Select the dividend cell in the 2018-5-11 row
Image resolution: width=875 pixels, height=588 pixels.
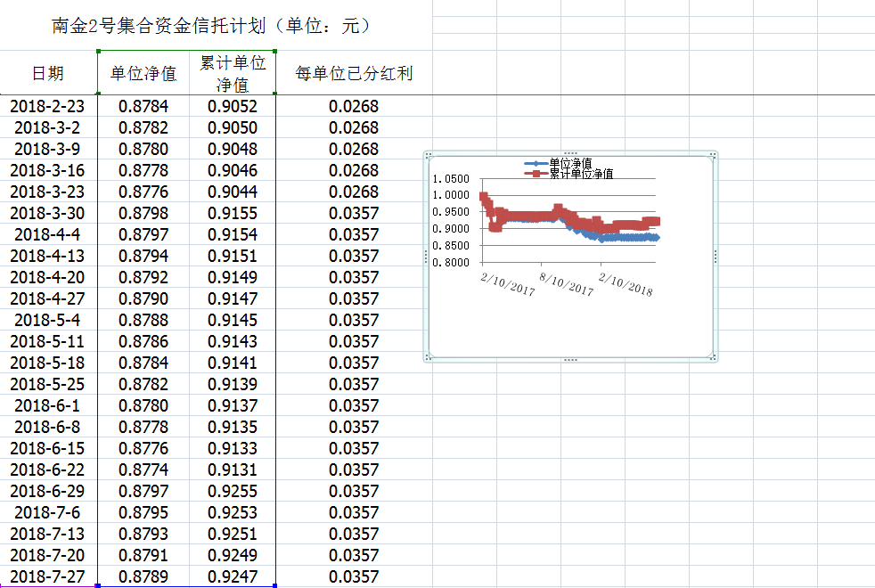click(x=354, y=342)
